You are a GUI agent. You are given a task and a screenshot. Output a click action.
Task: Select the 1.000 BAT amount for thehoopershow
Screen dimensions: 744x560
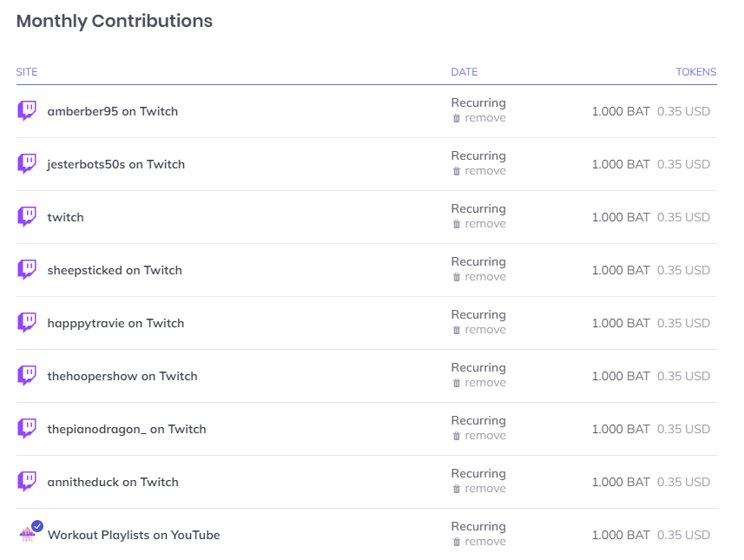coord(621,376)
